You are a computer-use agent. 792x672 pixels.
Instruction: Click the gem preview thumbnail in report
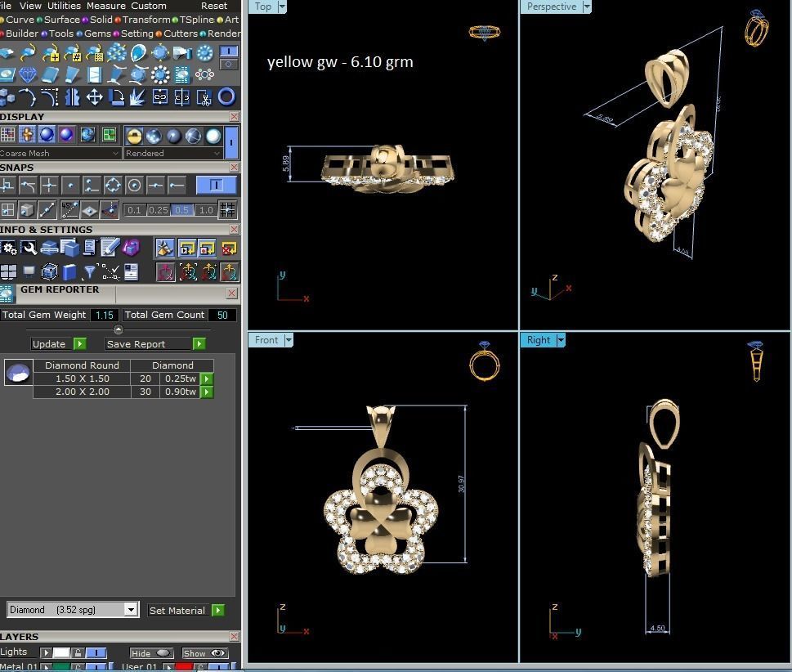tap(19, 372)
